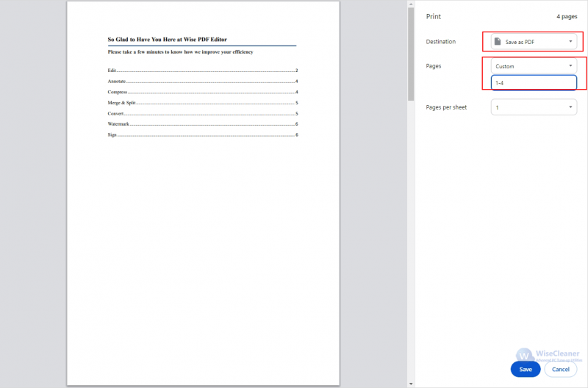Click the 'Print' dialog heading
The height and width of the screenshot is (388, 588).
433,16
